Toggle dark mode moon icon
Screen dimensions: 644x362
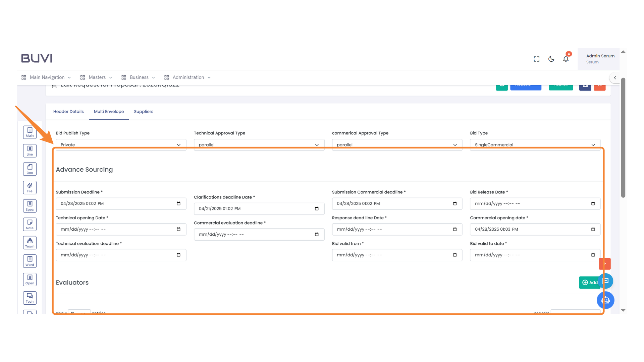click(551, 59)
